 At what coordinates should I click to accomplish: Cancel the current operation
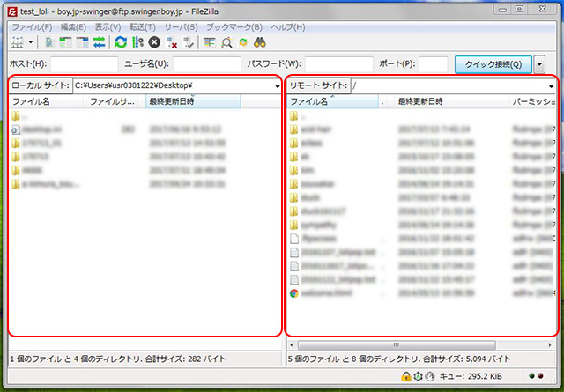point(154,42)
